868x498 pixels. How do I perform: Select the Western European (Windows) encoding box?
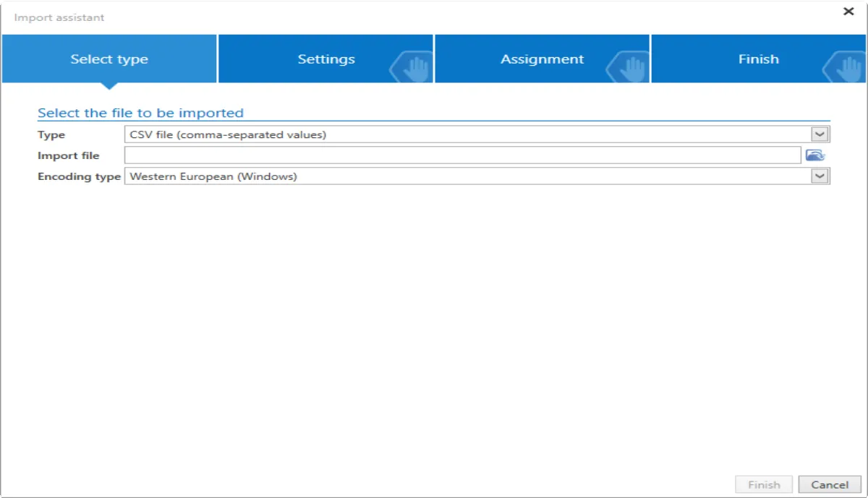coord(477,176)
